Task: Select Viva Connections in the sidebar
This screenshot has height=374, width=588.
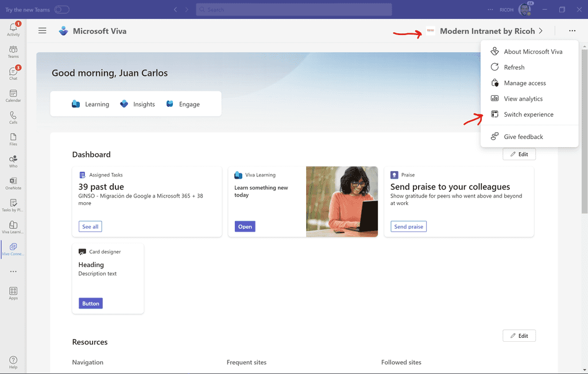Action: (x=13, y=249)
